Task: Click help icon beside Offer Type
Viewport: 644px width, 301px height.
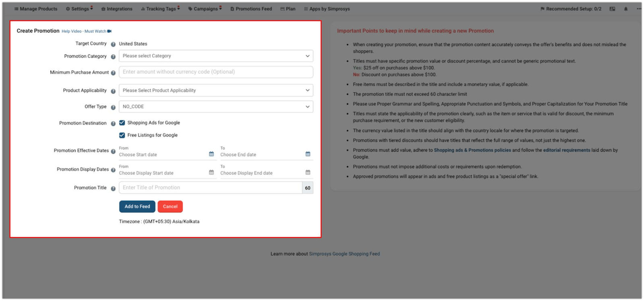Action: click(113, 107)
